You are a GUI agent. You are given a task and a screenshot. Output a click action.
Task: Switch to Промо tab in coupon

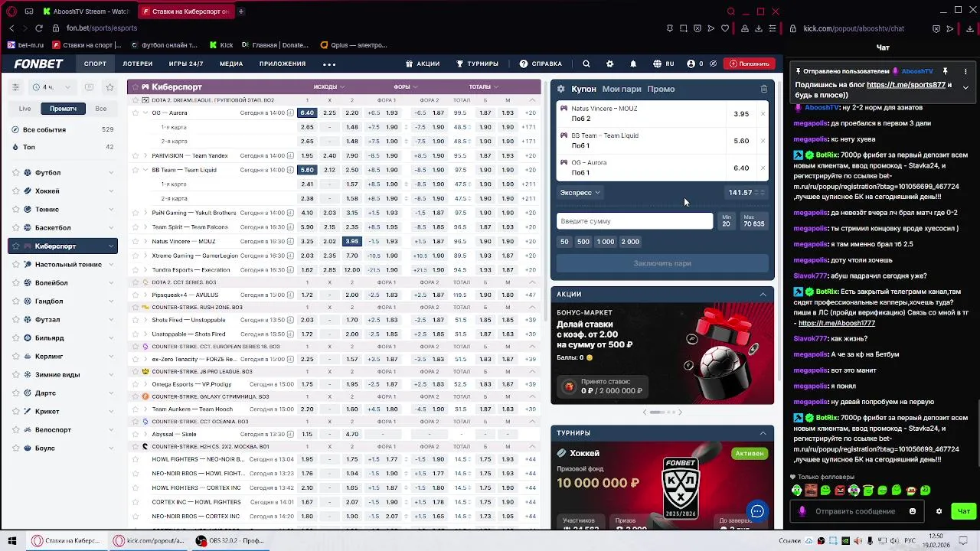[x=661, y=89]
